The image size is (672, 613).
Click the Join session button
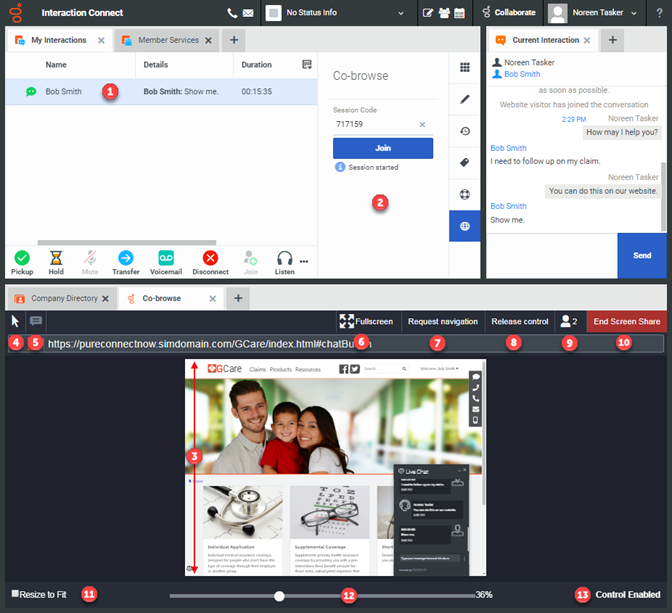point(383,148)
